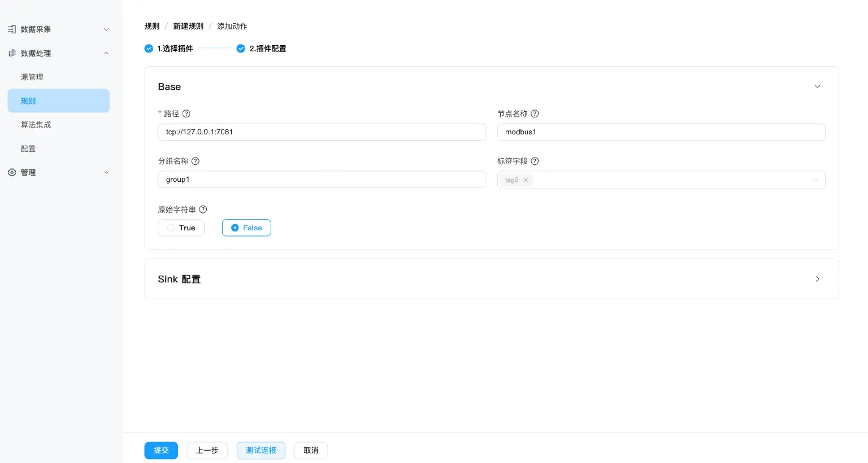Collapse the Base section
This screenshot has width=868, height=463.
(x=817, y=87)
